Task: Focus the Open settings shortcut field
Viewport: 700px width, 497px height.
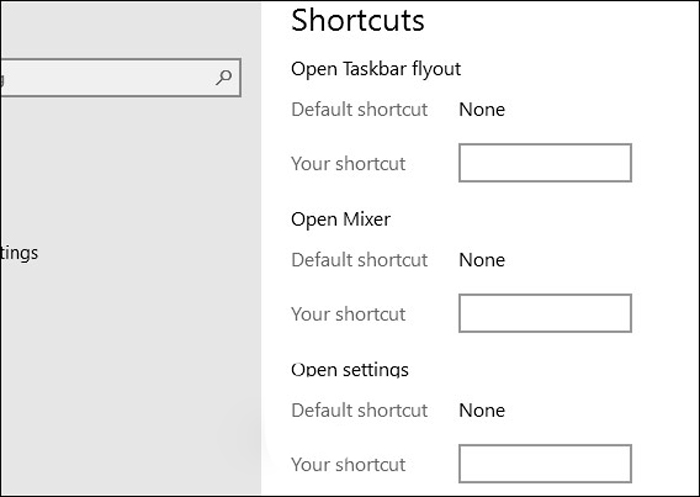Action: [544, 464]
